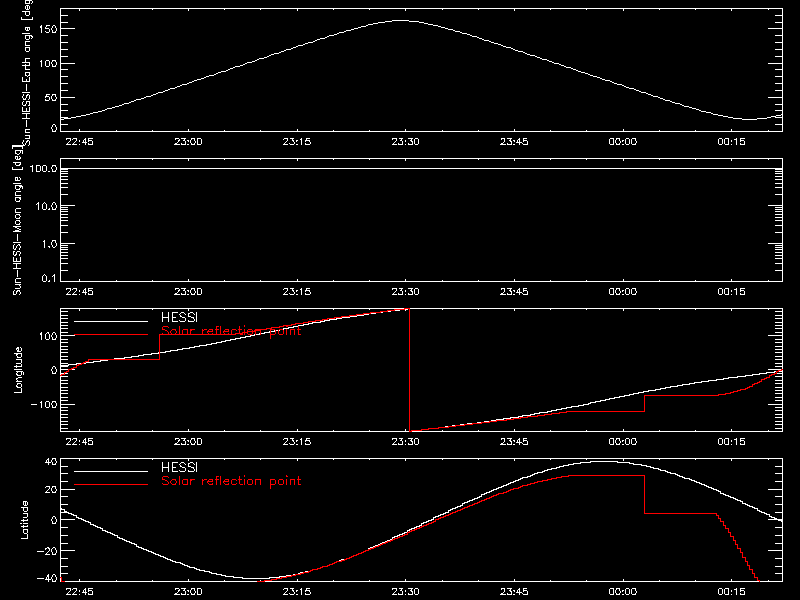Click red legend line sample in Latitude plot
Viewport: 800px width, 600px height.
[x=111, y=485]
